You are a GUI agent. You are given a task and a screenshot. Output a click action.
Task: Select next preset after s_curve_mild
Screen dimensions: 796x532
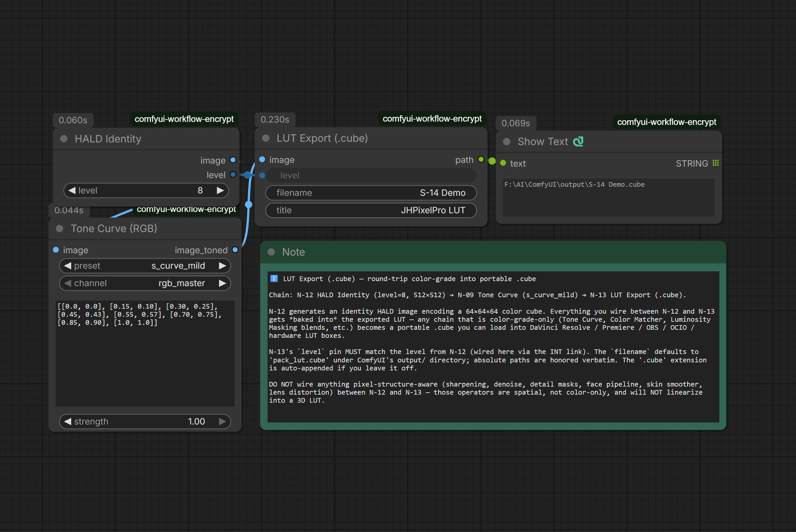(223, 266)
